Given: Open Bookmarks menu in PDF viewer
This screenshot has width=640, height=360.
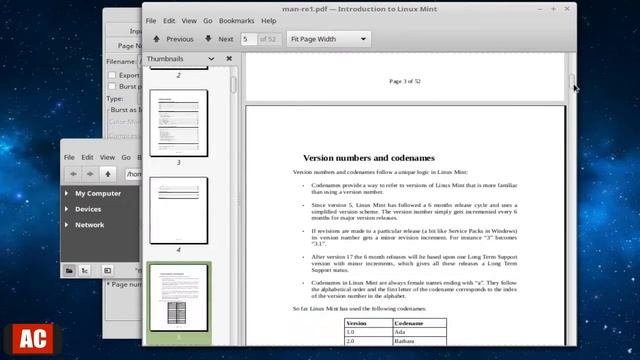Looking at the screenshot, I should (x=236, y=21).
